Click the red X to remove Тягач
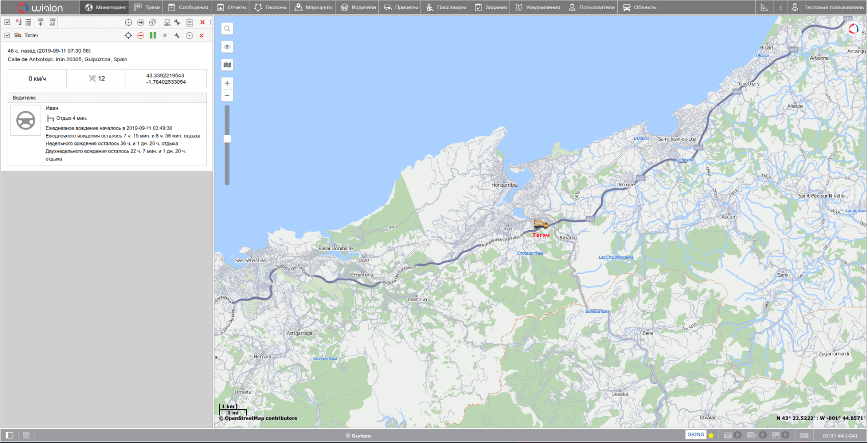 click(x=202, y=36)
